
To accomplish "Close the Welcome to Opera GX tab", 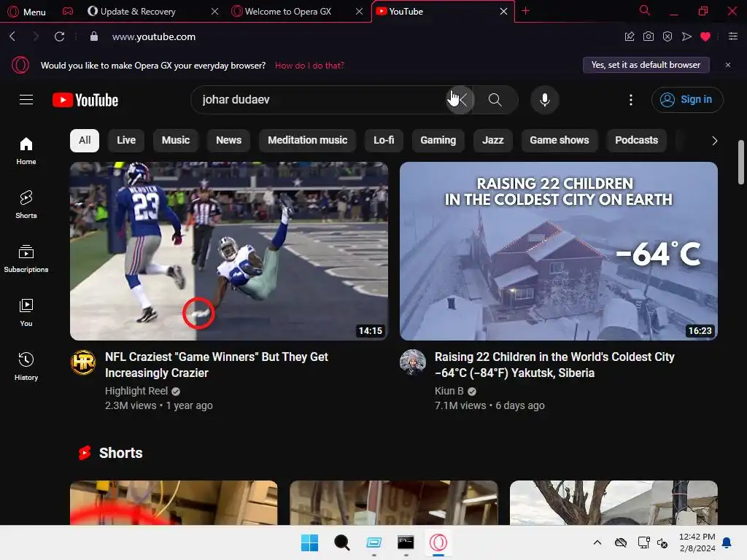I will click(x=359, y=12).
